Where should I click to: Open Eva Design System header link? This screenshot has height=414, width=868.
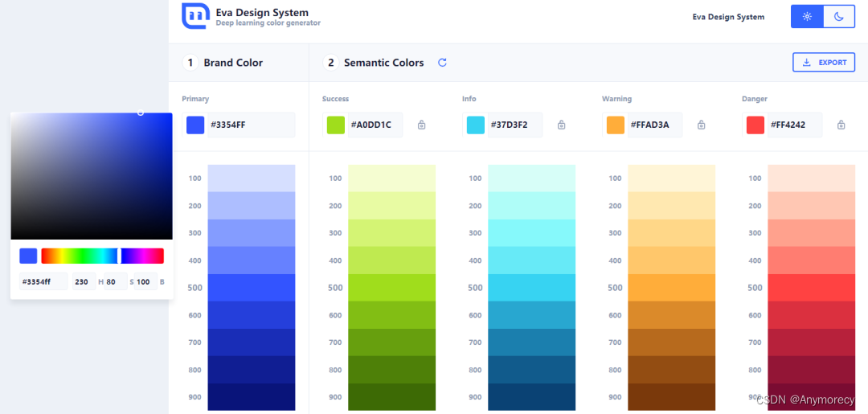[728, 17]
